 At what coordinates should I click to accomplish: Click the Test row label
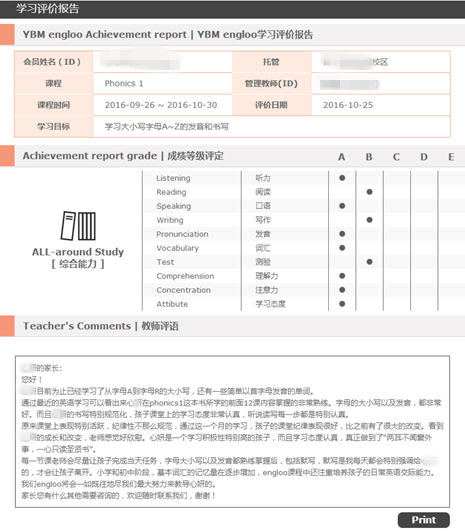[x=165, y=262]
